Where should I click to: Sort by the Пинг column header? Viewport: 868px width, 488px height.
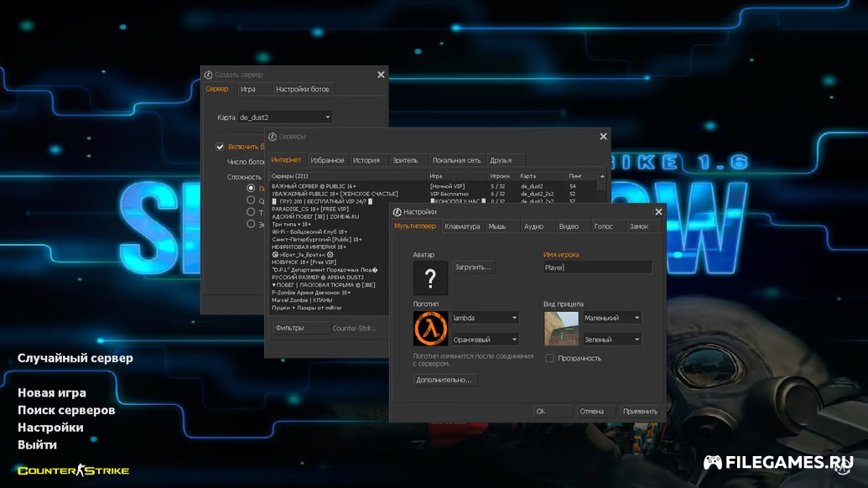click(x=582, y=176)
